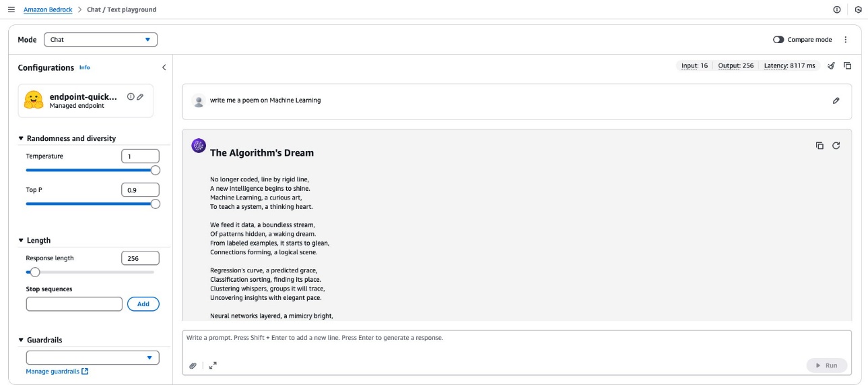Click the Temperature value field

click(140, 156)
